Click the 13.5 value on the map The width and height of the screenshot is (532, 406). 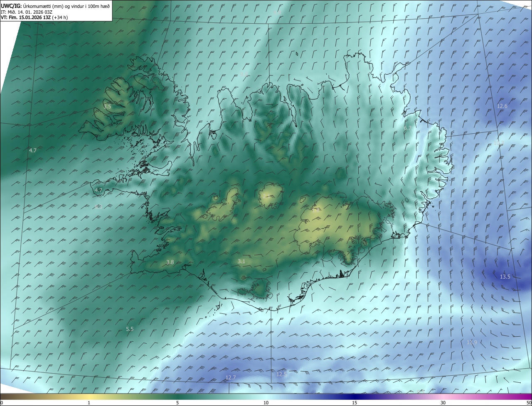click(x=505, y=277)
